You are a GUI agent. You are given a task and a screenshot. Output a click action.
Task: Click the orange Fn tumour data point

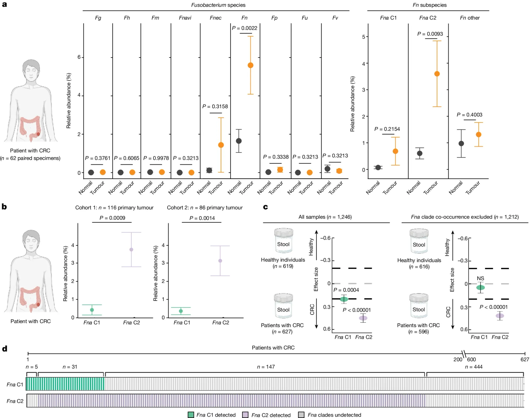pos(250,65)
